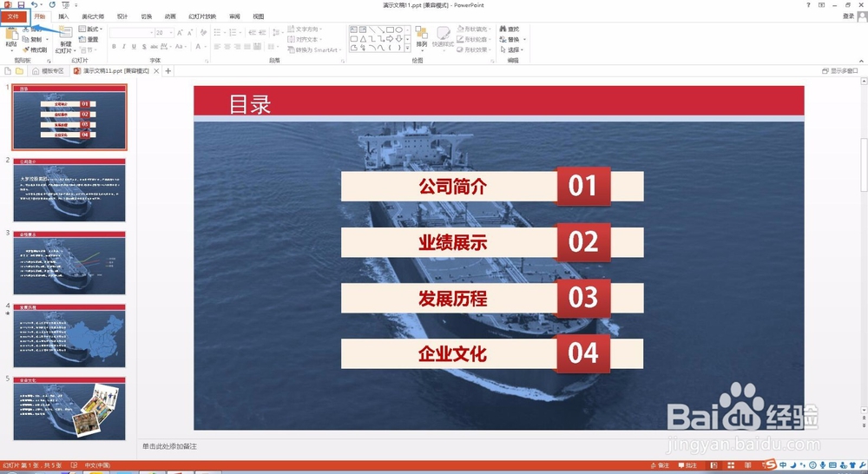Screen dimensions: 868x474
Task: Open the 美化大师 ribbon tab
Action: point(93,16)
